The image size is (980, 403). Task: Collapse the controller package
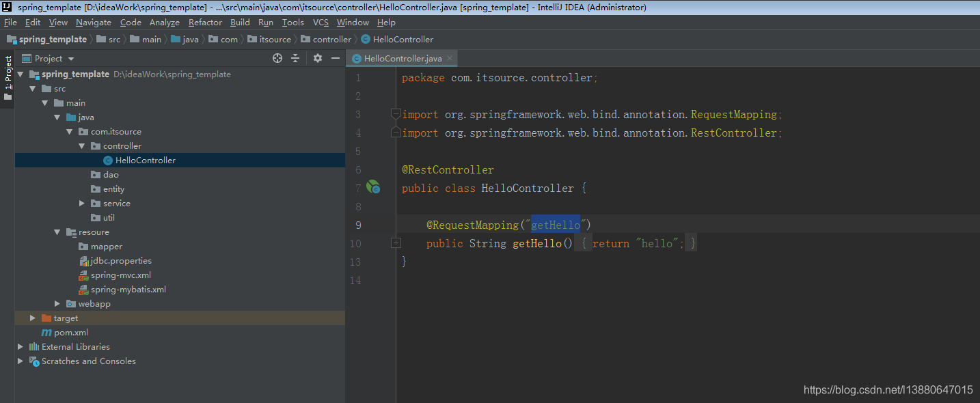(x=82, y=146)
